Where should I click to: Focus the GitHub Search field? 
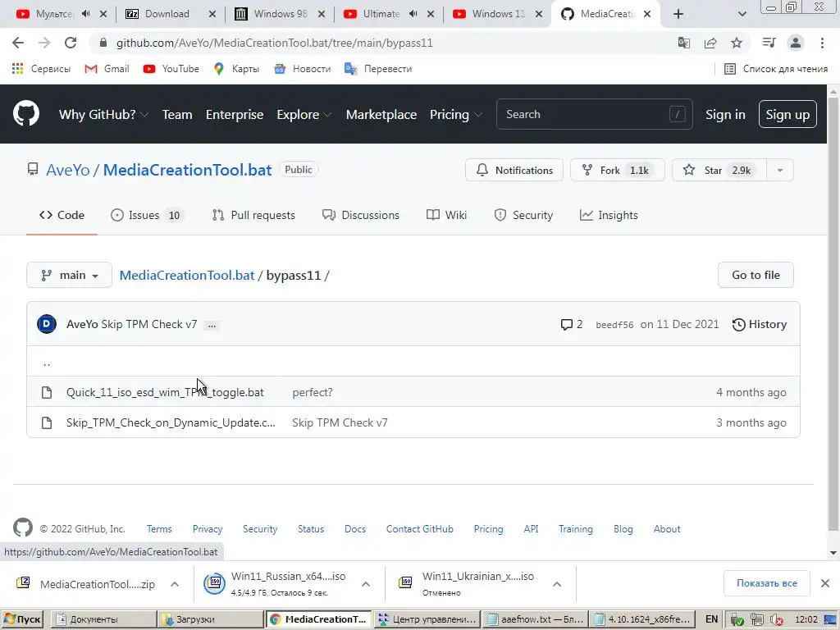click(594, 114)
